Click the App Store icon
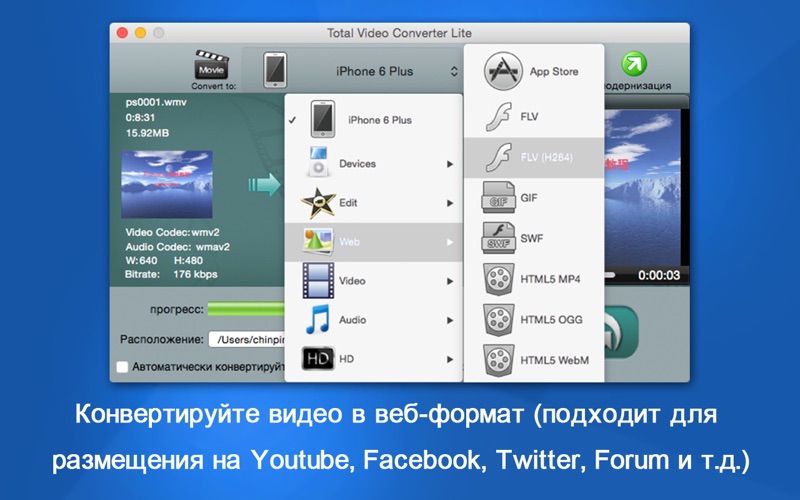The height and width of the screenshot is (500, 800). point(503,71)
